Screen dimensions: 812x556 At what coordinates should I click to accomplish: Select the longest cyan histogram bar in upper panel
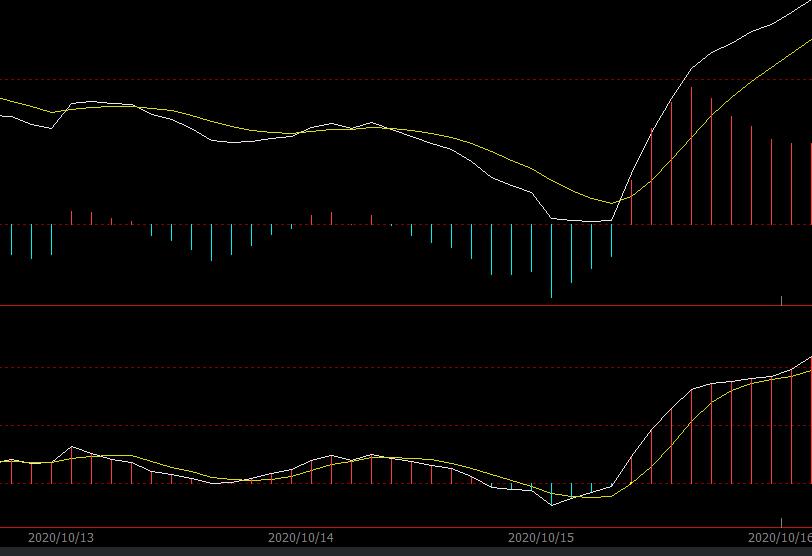point(551,260)
